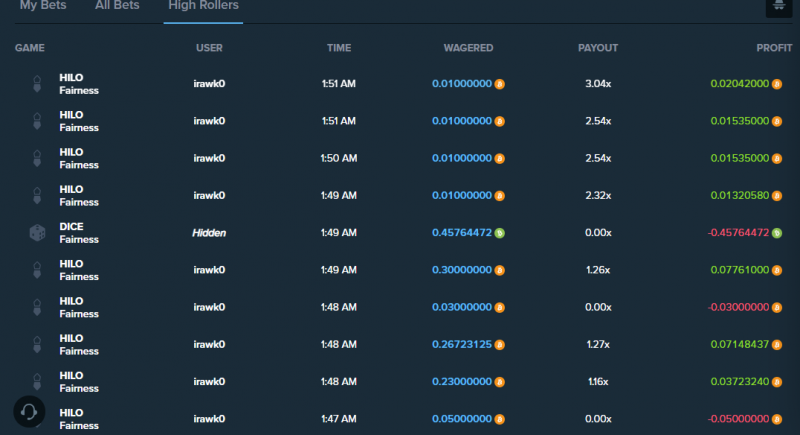Click the 1.26x payout value
This screenshot has height=435, width=800.
tap(598, 270)
